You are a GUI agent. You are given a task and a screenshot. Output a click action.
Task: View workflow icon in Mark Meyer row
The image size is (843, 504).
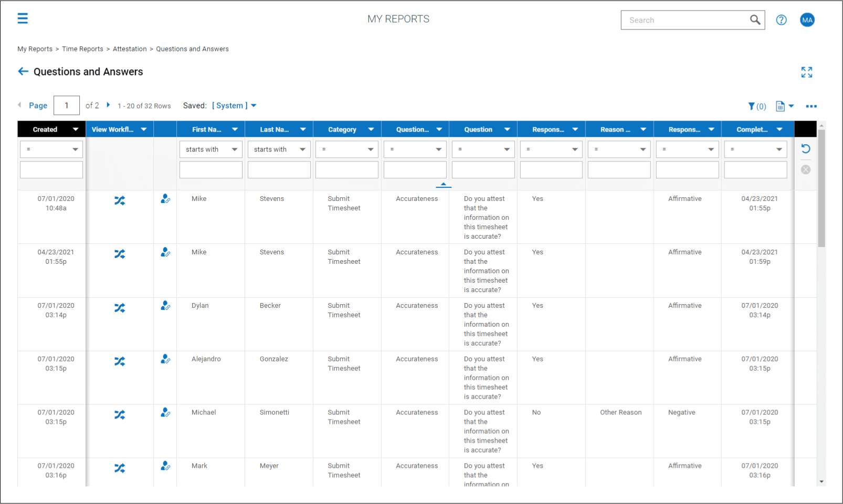tap(120, 468)
